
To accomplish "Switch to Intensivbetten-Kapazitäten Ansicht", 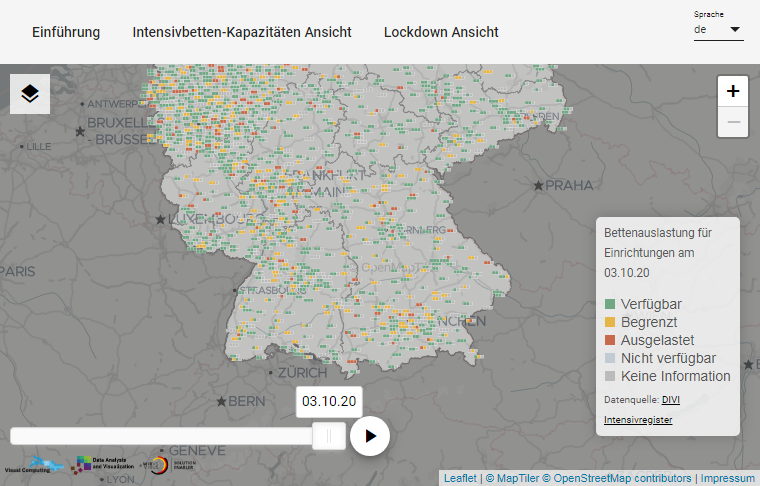I will point(242,32).
